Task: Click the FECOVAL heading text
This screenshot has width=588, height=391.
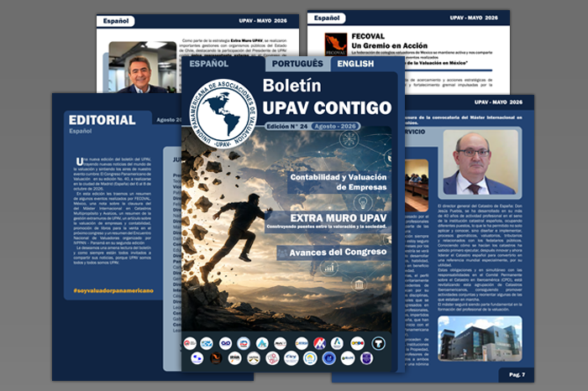Action: [368, 36]
